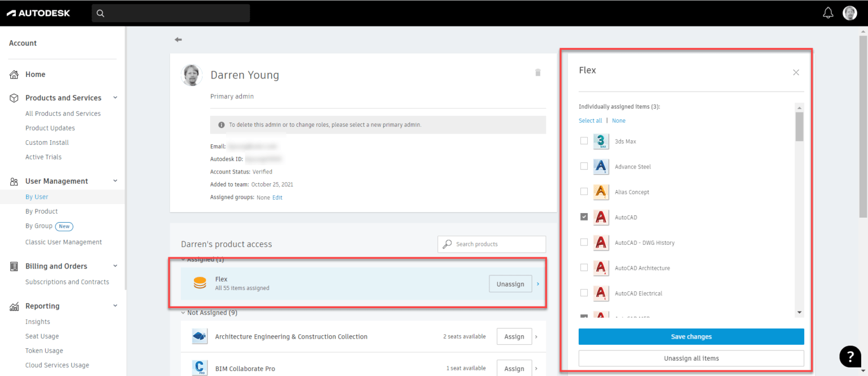The width and height of the screenshot is (868, 376).
Task: Check the AutoCAD Electrical checkbox
Action: (x=584, y=293)
